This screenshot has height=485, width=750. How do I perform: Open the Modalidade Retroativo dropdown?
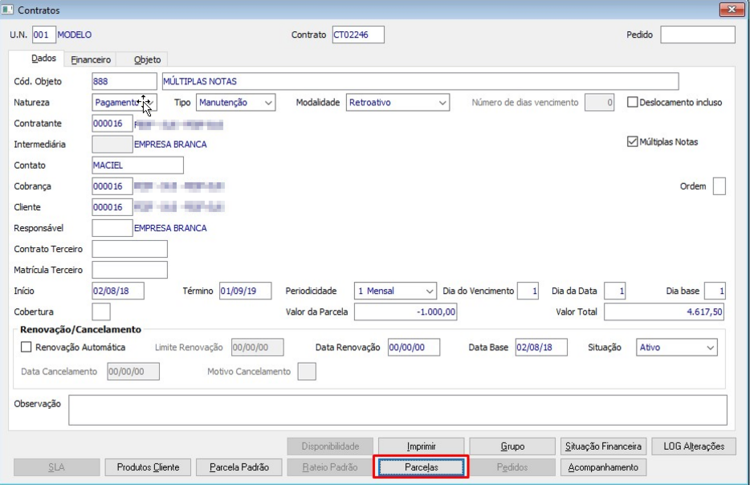(x=397, y=102)
